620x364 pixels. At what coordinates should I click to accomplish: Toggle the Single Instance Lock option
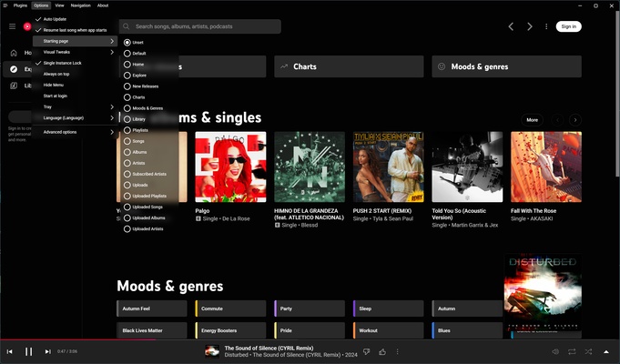coord(76,63)
